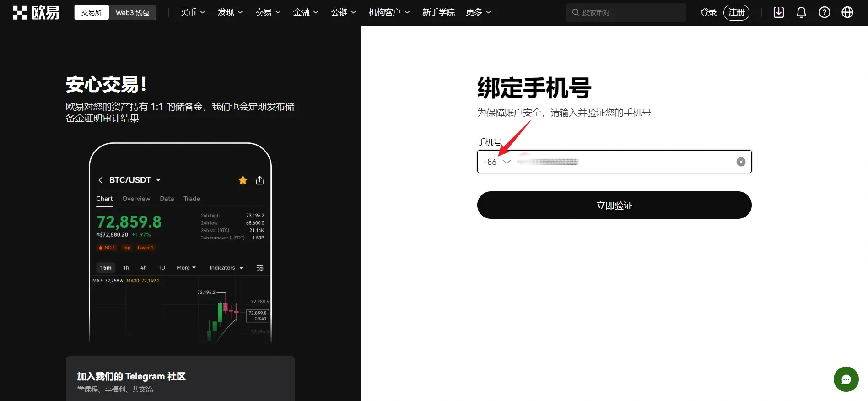Open the language globe icon
Viewport: 868px width, 401px height.
pos(847,12)
